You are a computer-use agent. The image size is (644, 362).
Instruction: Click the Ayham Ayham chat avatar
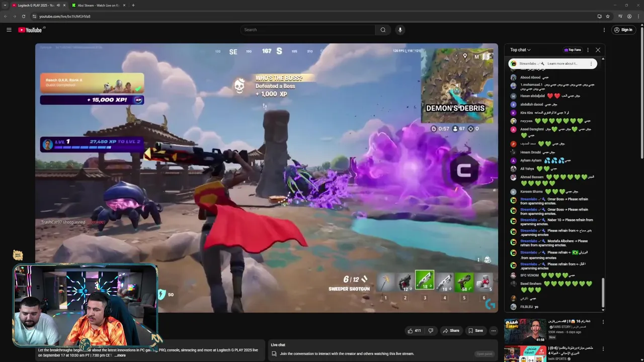click(513, 160)
